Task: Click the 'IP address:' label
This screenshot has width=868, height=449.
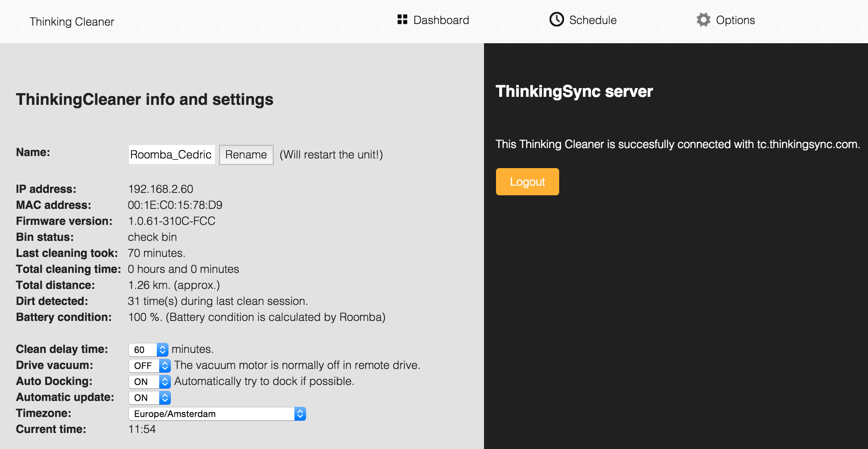Action: coord(46,189)
